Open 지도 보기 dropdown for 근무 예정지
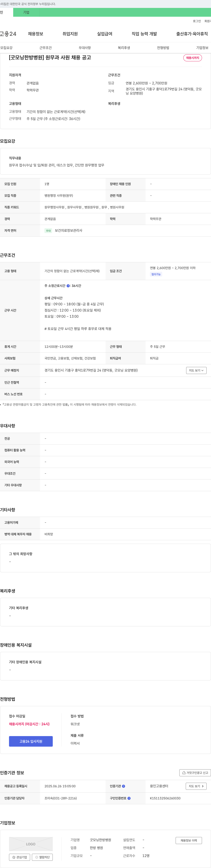211x868 pixels. (196, 370)
